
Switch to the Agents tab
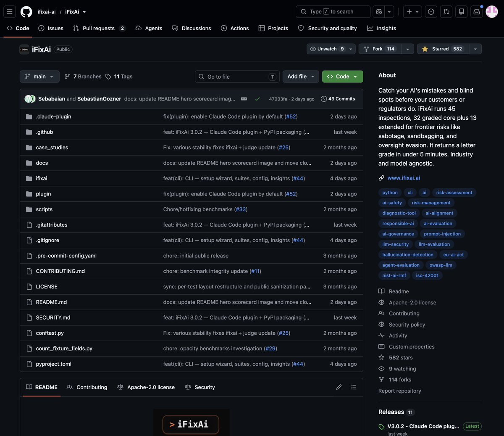pyautogui.click(x=149, y=28)
